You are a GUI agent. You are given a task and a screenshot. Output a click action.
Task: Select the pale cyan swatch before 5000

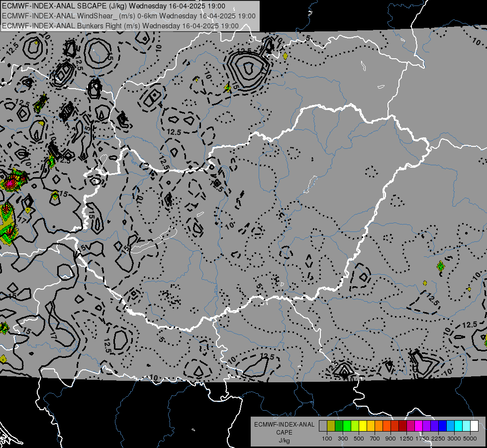point(467,426)
